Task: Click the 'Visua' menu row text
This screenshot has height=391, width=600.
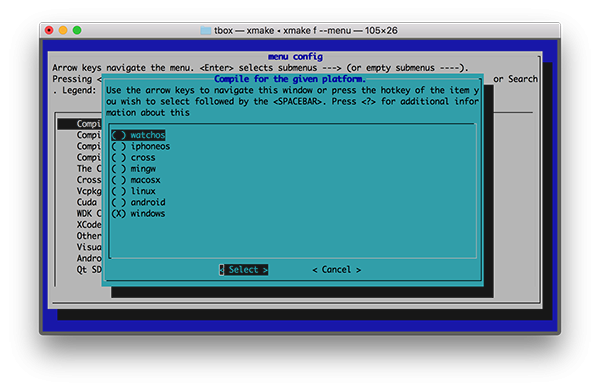Action: (x=89, y=247)
